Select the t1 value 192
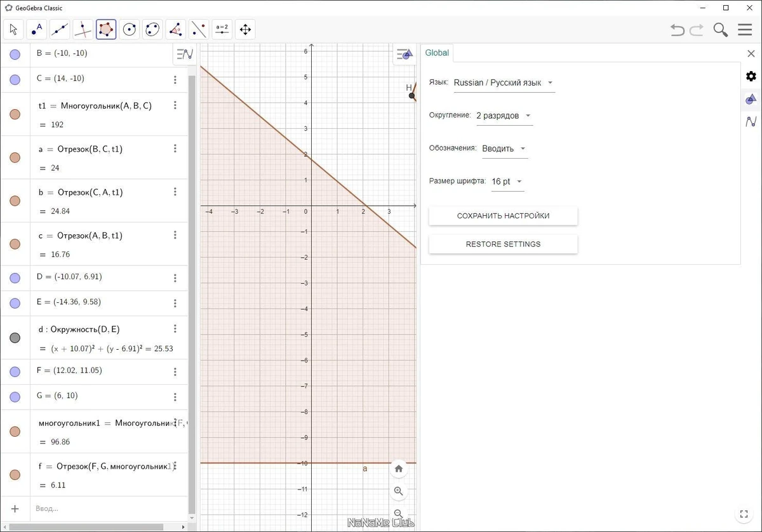The height and width of the screenshot is (532, 762). click(57, 125)
